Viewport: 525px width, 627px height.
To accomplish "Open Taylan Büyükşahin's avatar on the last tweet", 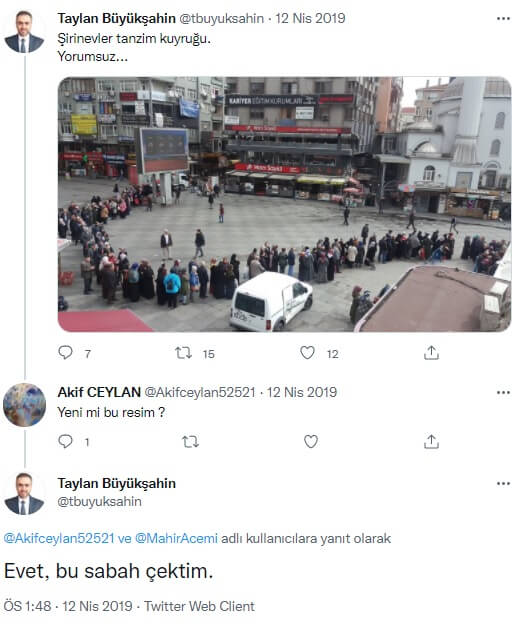I will tap(24, 494).
